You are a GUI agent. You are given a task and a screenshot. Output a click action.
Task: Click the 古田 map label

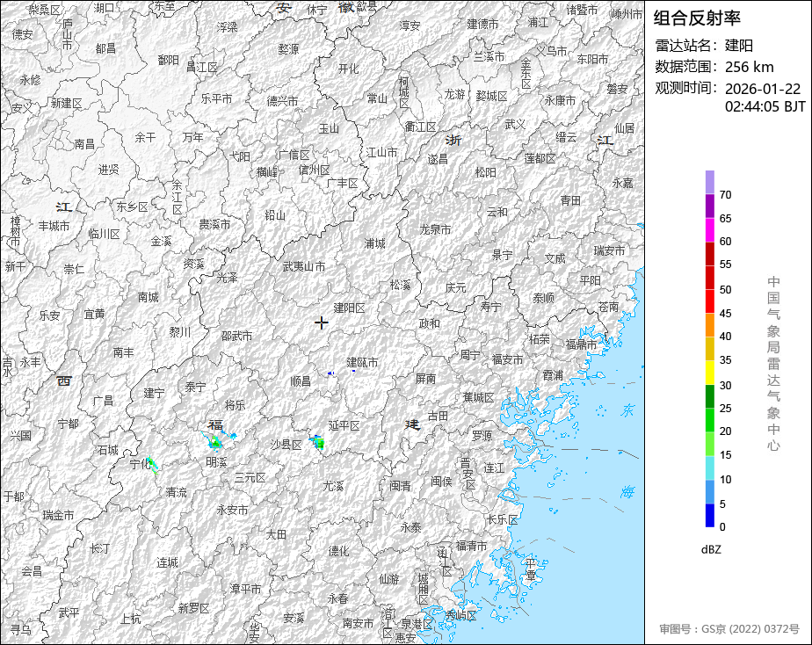point(438,416)
